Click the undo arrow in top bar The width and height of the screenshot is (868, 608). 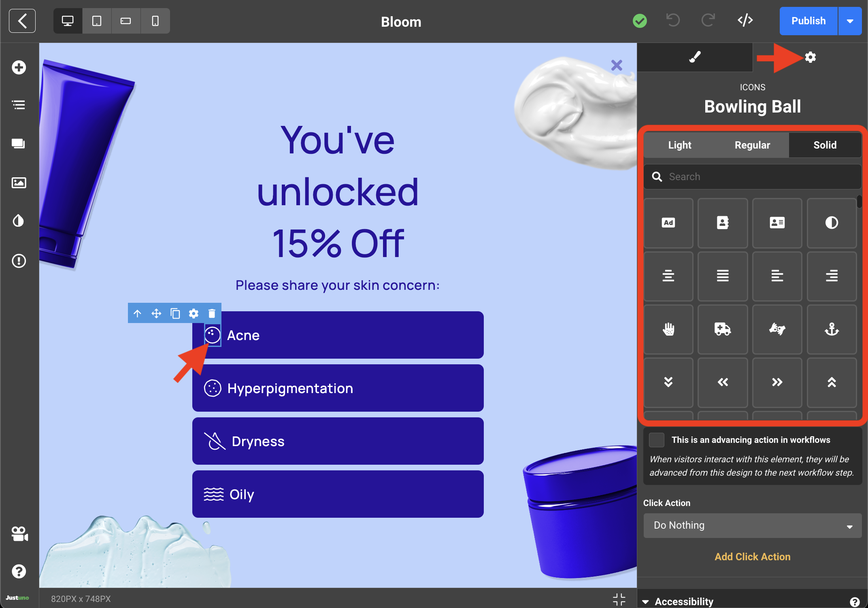pos(673,20)
